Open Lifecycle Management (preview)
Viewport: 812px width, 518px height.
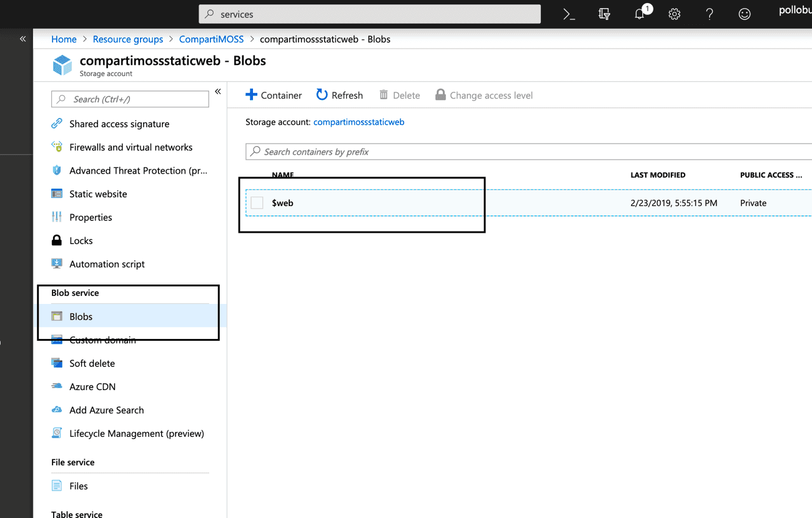tap(137, 433)
